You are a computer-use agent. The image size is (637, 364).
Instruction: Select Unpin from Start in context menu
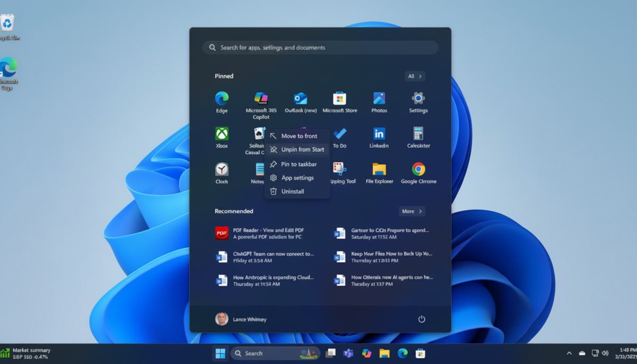tap(297, 149)
